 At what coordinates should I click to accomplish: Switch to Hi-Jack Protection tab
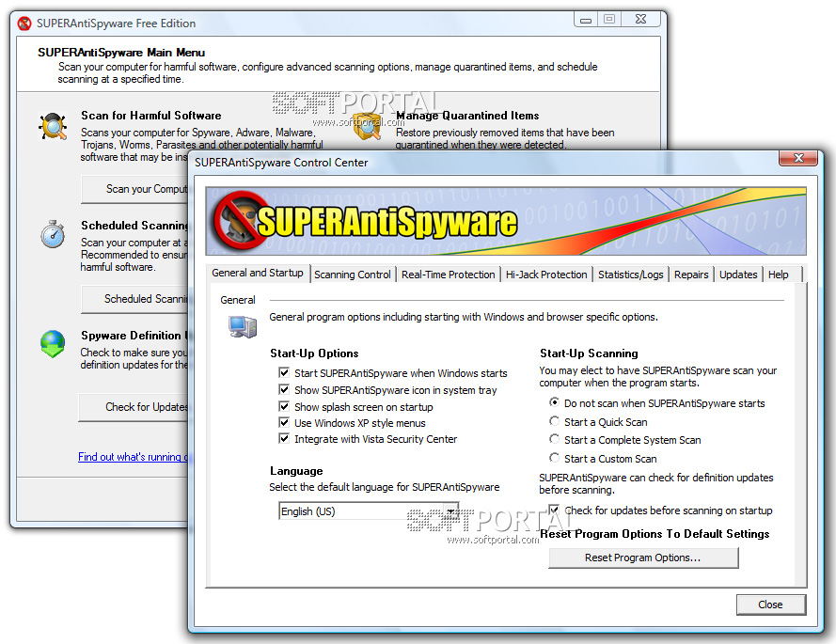546,275
